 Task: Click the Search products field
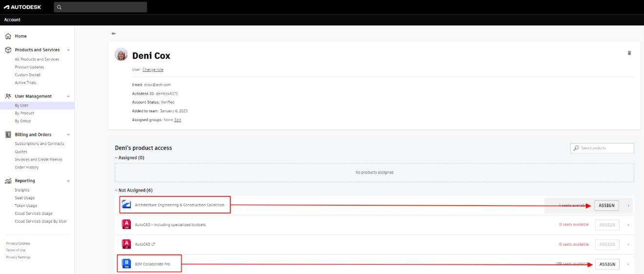coord(605,148)
